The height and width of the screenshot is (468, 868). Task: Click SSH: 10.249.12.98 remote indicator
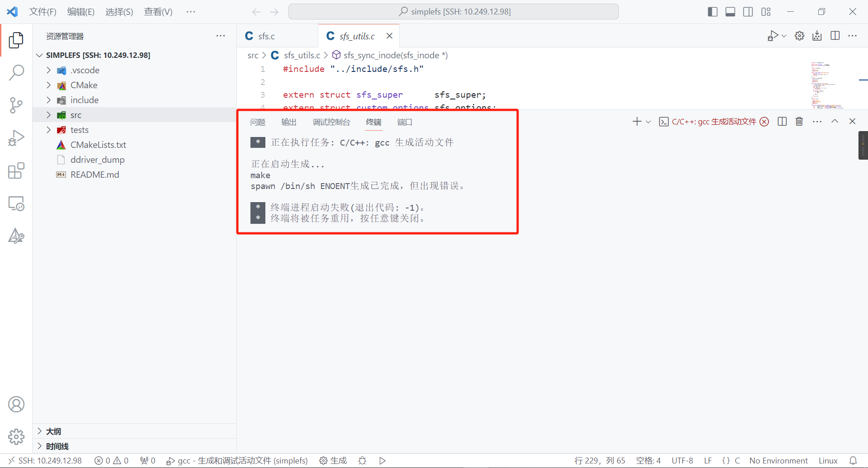tap(45, 461)
